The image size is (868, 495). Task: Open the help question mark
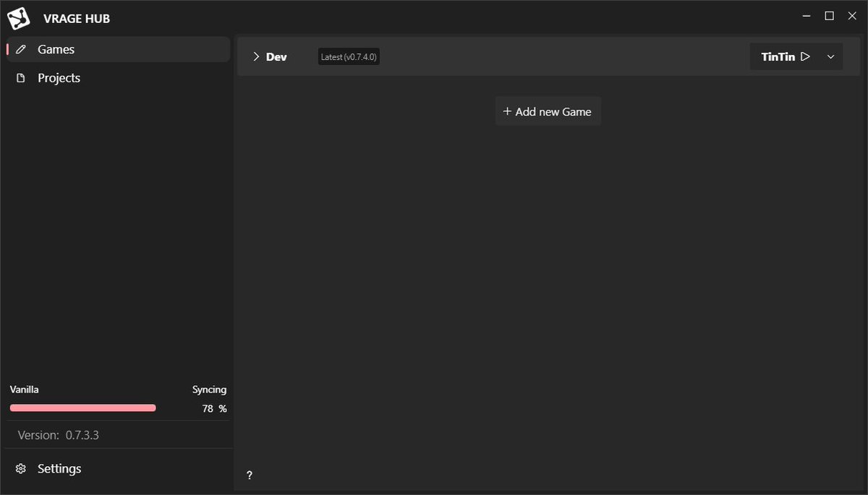click(x=250, y=475)
